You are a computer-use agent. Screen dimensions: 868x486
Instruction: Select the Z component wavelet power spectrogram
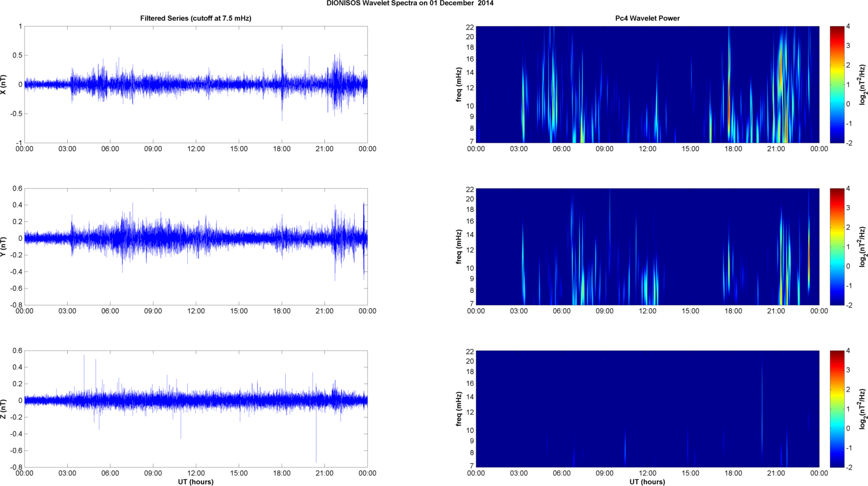click(647, 409)
